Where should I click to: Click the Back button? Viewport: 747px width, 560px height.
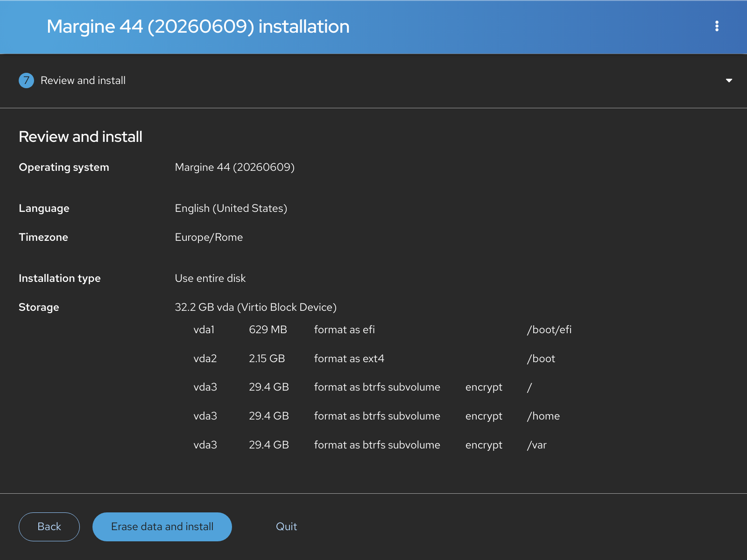pyautogui.click(x=49, y=527)
